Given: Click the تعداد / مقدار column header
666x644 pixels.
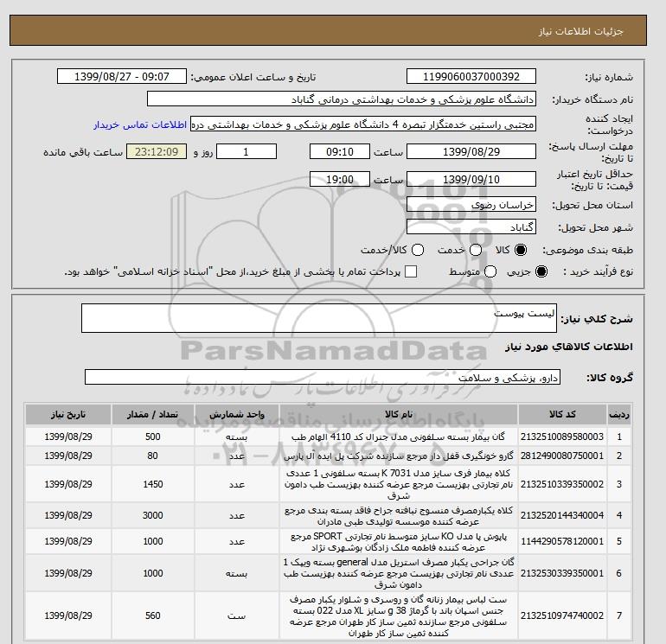Looking at the screenshot, I should click(x=153, y=414).
